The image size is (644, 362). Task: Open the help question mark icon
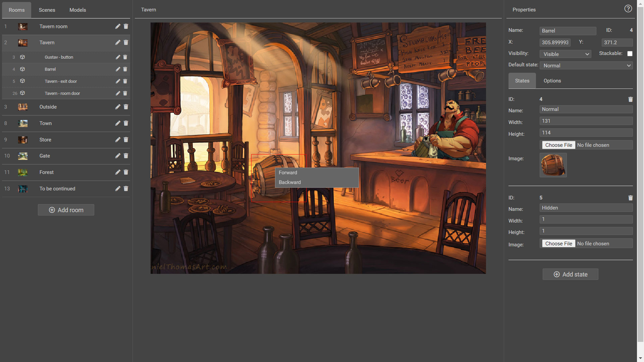628,9
